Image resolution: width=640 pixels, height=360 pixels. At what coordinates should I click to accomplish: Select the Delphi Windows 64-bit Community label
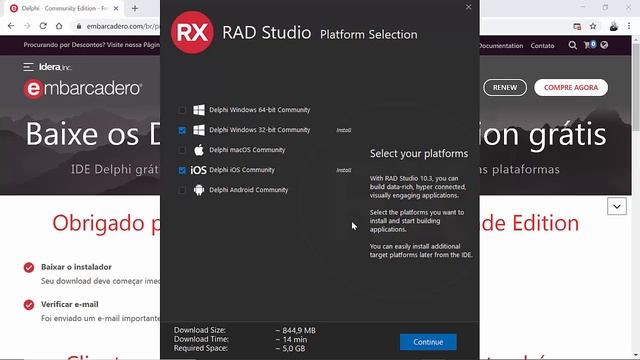tap(260, 110)
